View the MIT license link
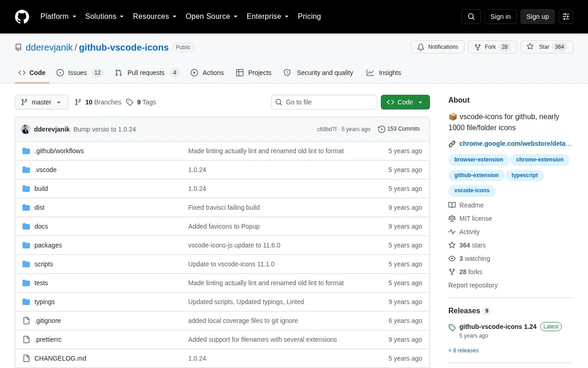The width and height of the screenshot is (588, 368). tap(470, 218)
